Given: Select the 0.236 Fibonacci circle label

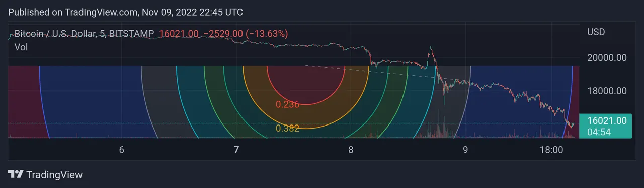Looking at the screenshot, I should click(288, 105).
